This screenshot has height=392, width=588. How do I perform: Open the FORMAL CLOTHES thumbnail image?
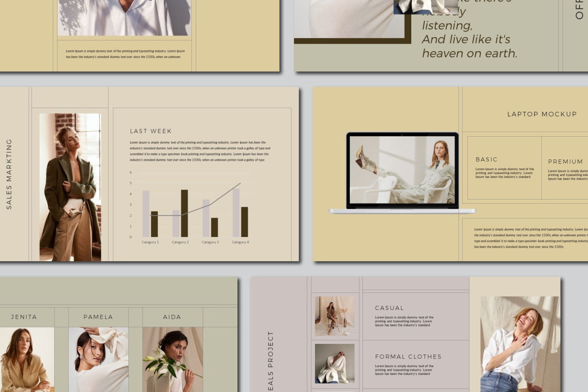coord(334,363)
